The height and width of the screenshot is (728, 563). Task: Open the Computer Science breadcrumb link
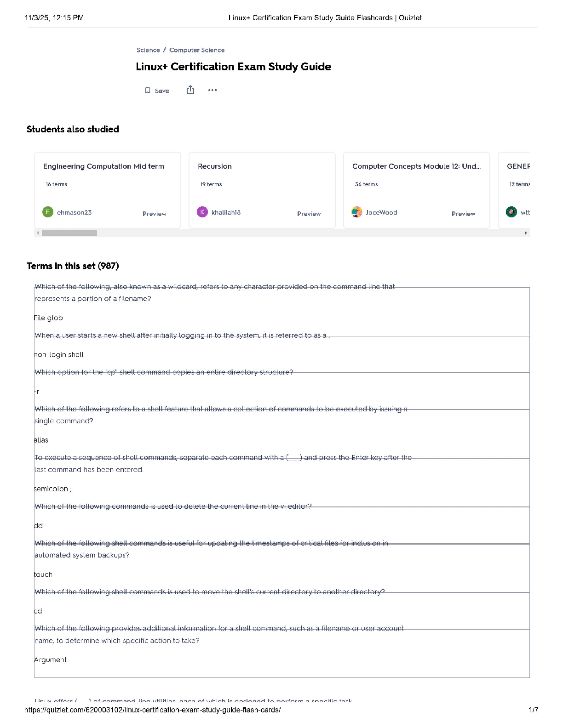tap(197, 50)
